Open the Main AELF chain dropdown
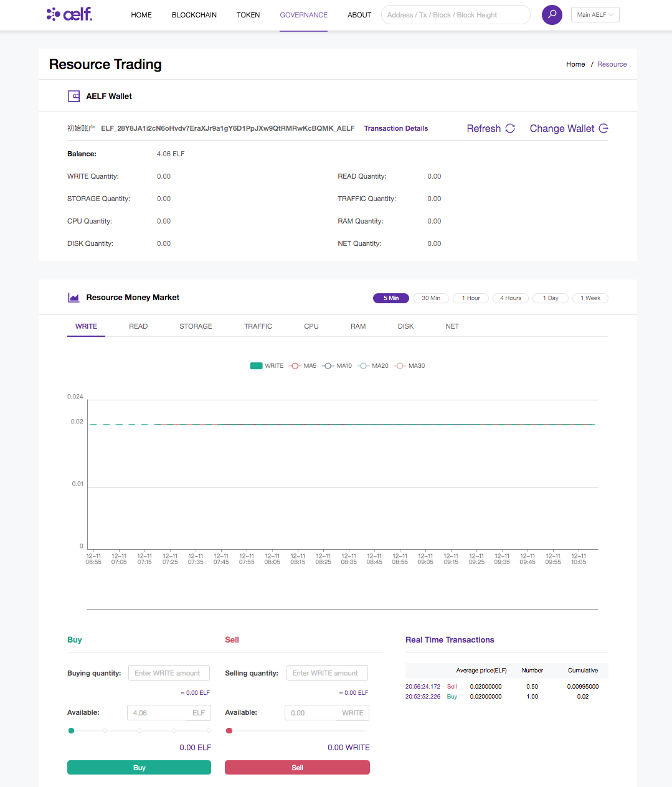This screenshot has height=787, width=672. [x=595, y=14]
